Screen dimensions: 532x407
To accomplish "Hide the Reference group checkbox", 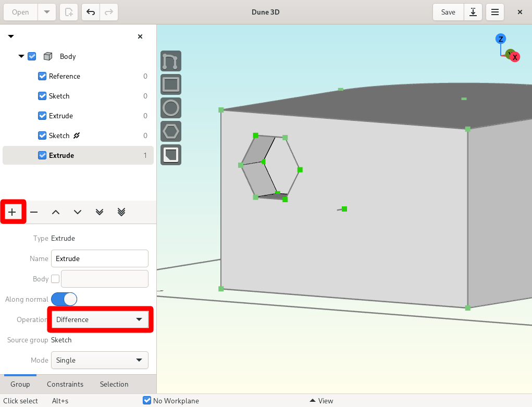I will (x=42, y=76).
